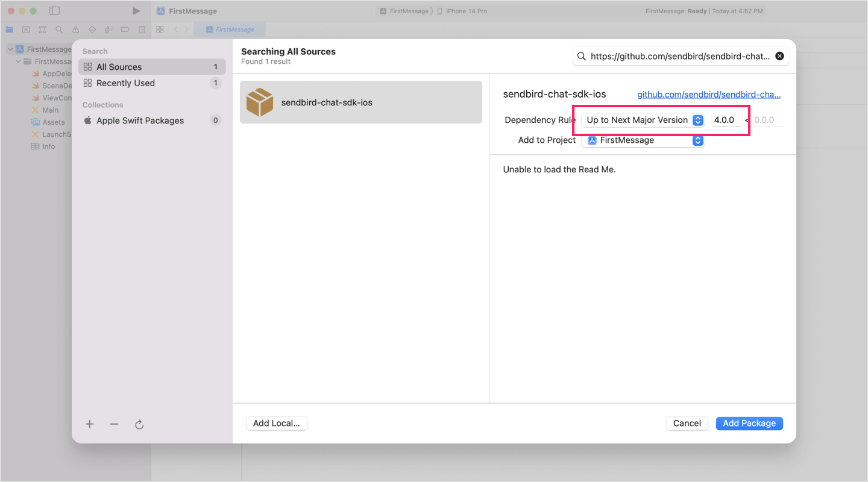Toggle the navigator sidebar in Xcode toolbar

click(54, 11)
